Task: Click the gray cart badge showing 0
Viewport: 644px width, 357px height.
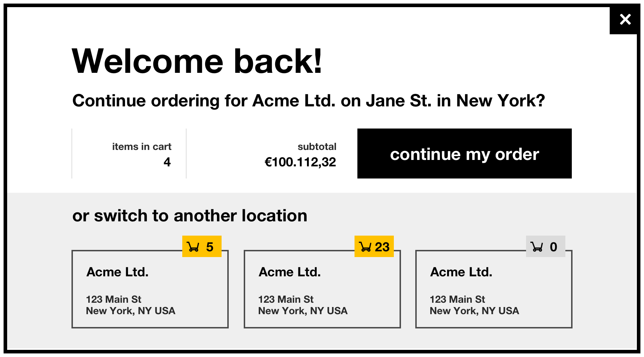Action: tap(546, 246)
